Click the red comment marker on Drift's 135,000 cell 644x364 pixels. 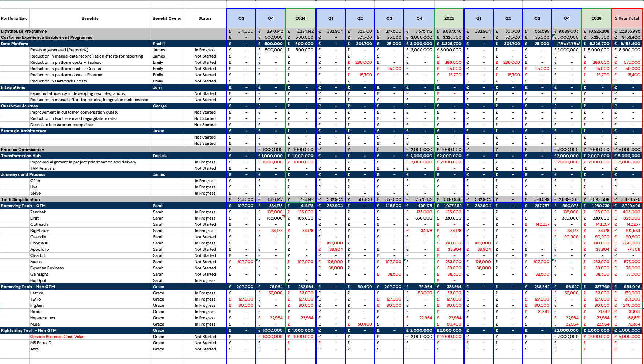pyautogui.click(x=284, y=216)
